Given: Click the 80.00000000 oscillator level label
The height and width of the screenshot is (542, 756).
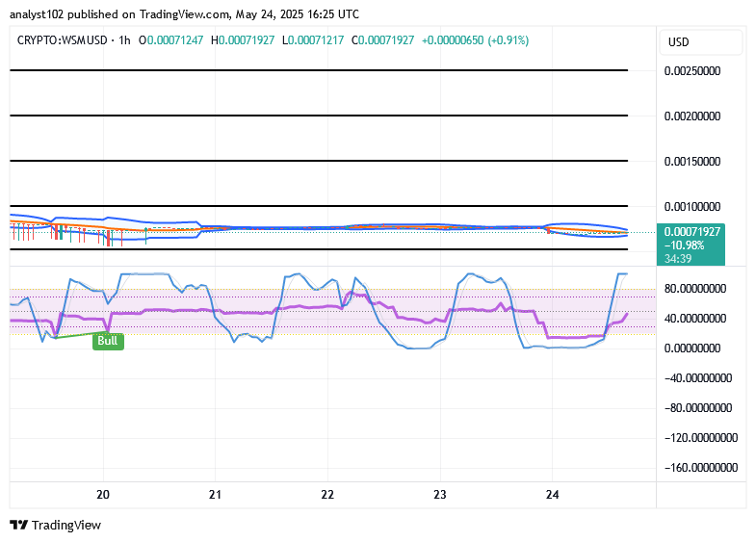Looking at the screenshot, I should (695, 289).
